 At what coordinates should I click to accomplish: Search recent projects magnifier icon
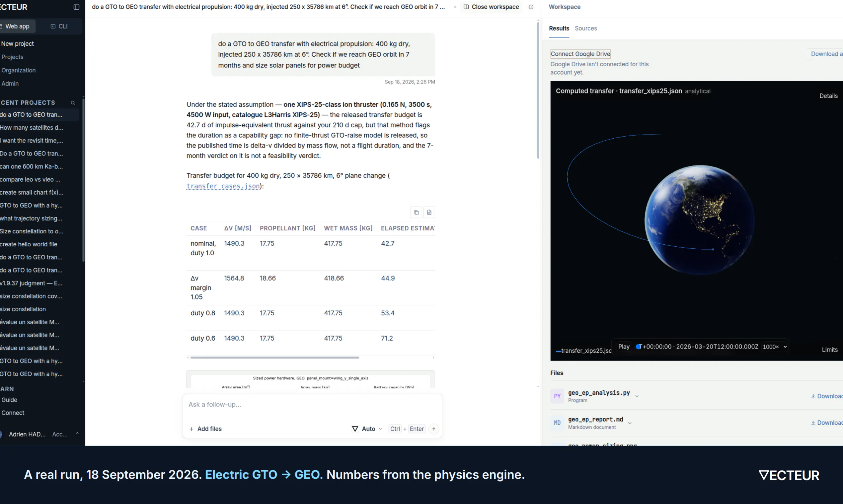coord(73,102)
